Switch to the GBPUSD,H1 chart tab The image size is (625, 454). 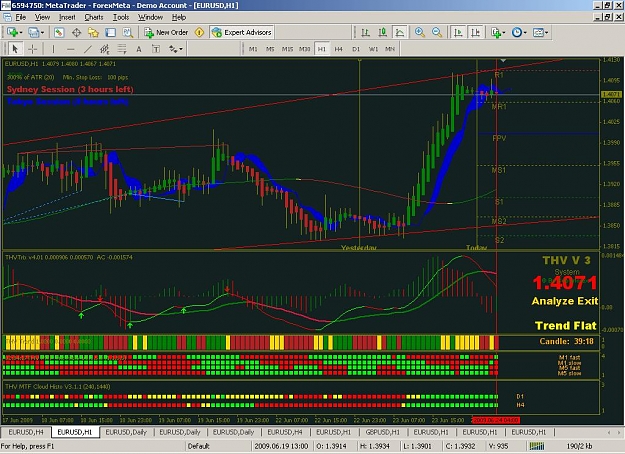[382, 432]
